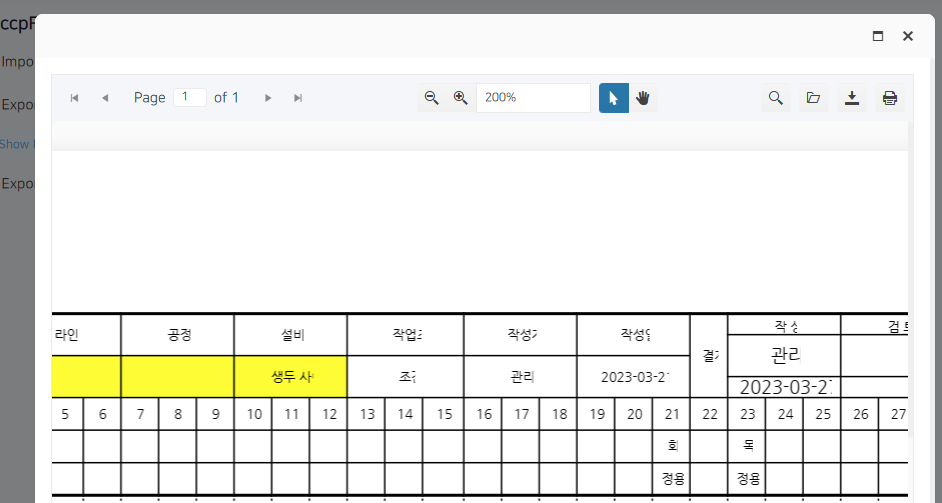The height and width of the screenshot is (503, 942).
Task: Open a report file via folder icon
Action: tap(813, 98)
